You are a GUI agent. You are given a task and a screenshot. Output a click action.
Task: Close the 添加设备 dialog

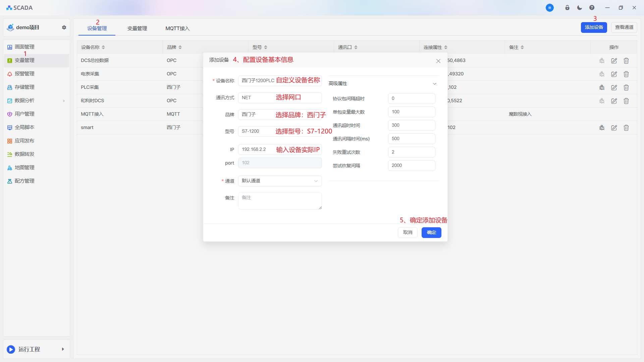[x=438, y=61]
